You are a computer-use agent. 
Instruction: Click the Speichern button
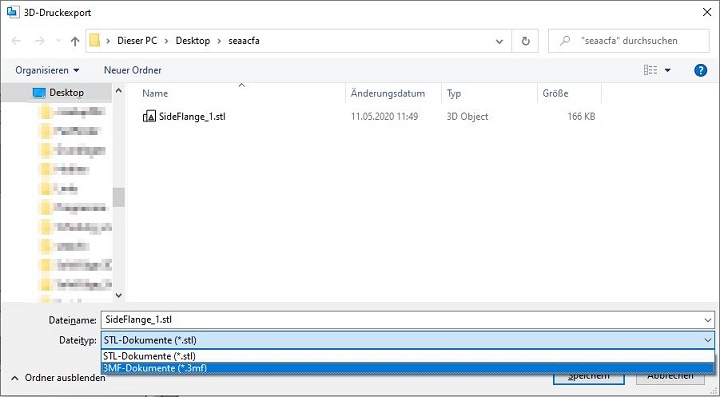(589, 379)
